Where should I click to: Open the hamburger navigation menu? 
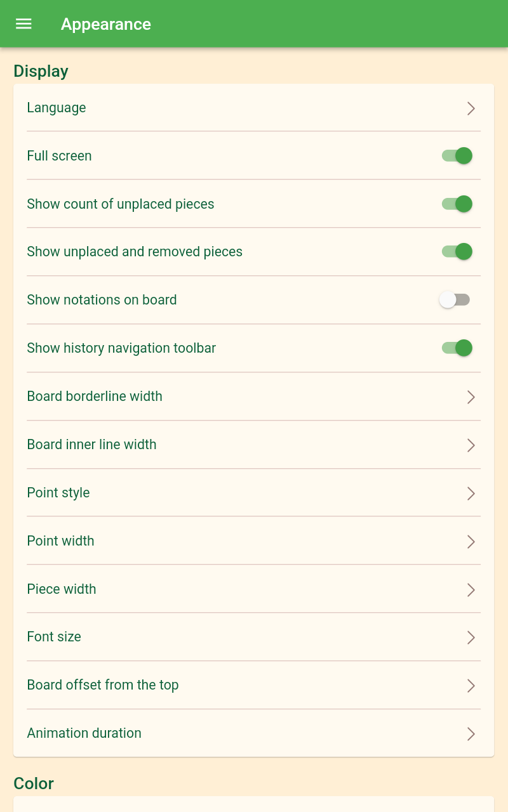tap(23, 24)
